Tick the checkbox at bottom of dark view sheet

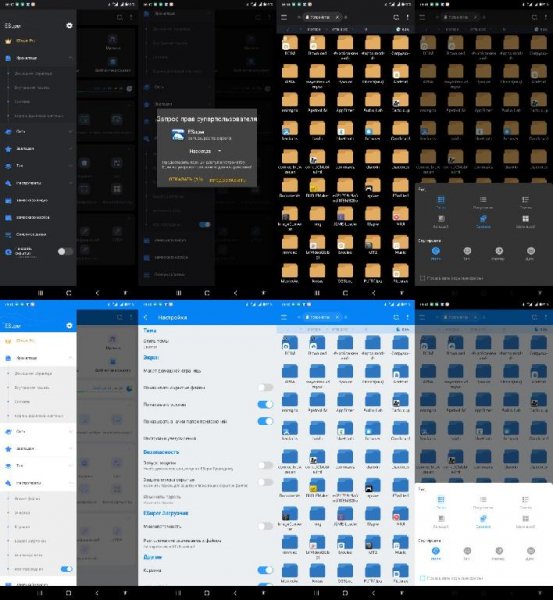(x=422, y=278)
